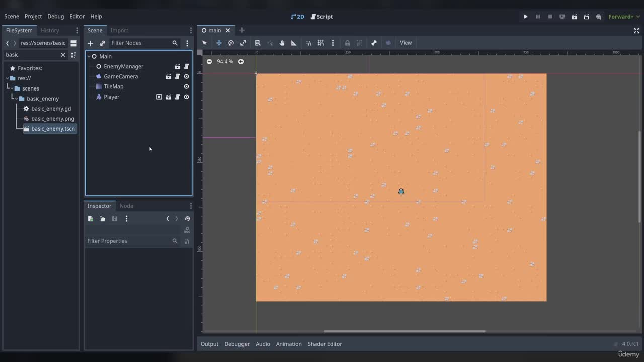The image size is (644, 362).
Task: Switch to the 2D workspace
Action: click(298, 16)
